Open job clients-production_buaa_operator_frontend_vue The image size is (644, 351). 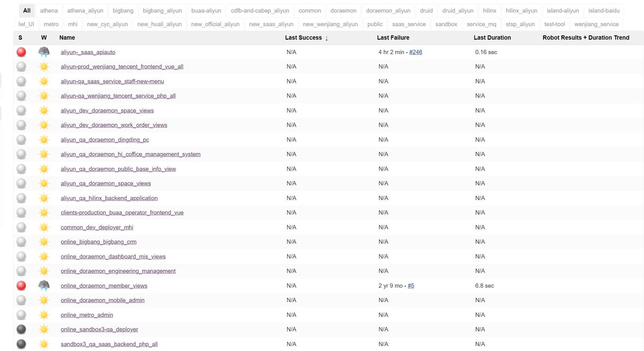click(122, 213)
